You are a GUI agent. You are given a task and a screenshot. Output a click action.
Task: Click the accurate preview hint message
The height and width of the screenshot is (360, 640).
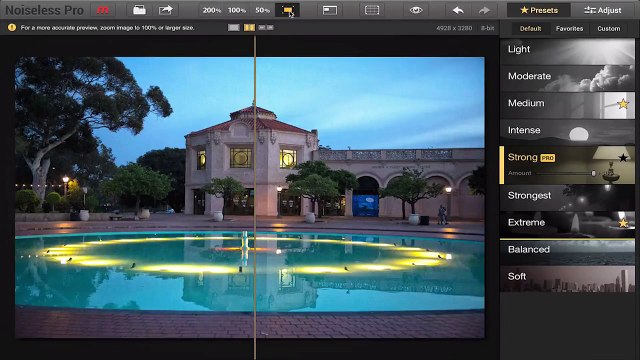tap(107, 28)
